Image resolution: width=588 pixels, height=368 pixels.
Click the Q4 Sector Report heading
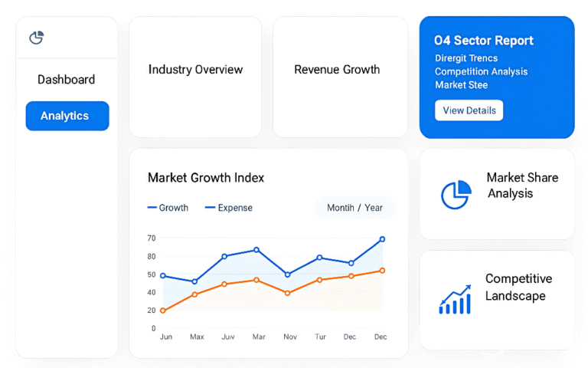click(x=483, y=41)
